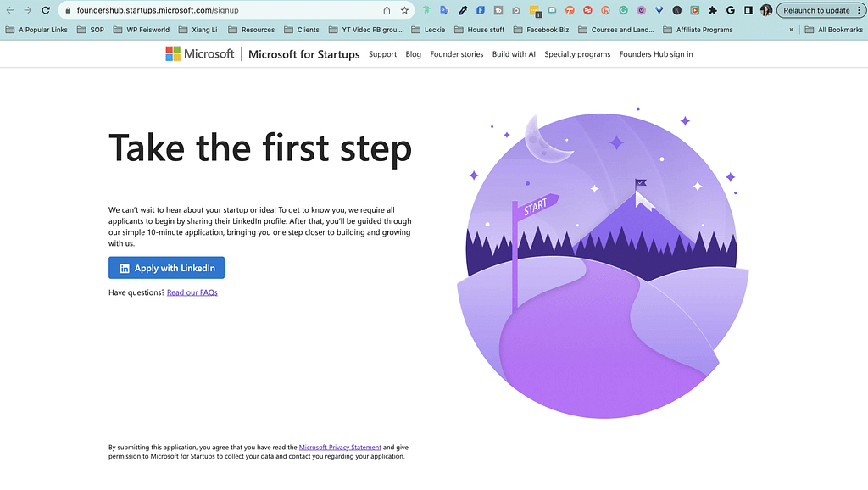
Task: Click the Microsoft logo
Action: point(200,53)
